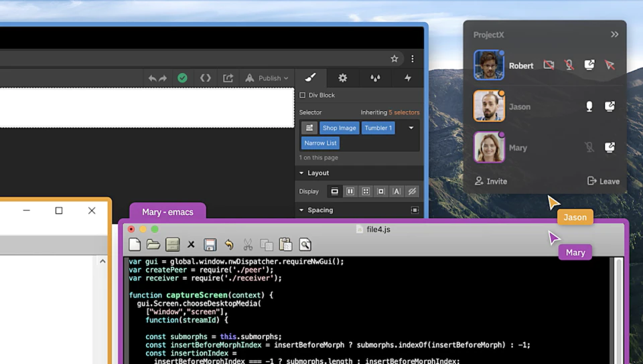Click the code export brackets icon

pos(206,78)
